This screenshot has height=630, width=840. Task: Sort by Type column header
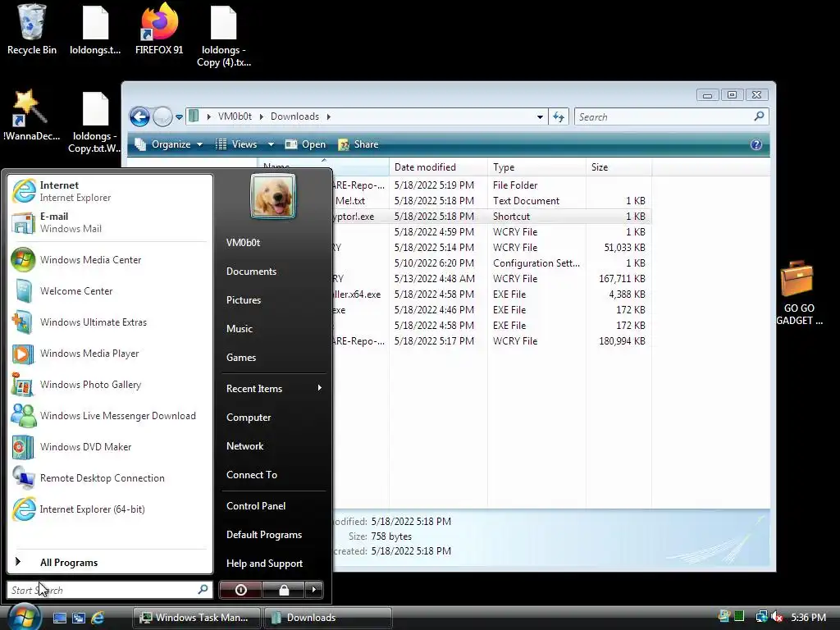[536, 167]
